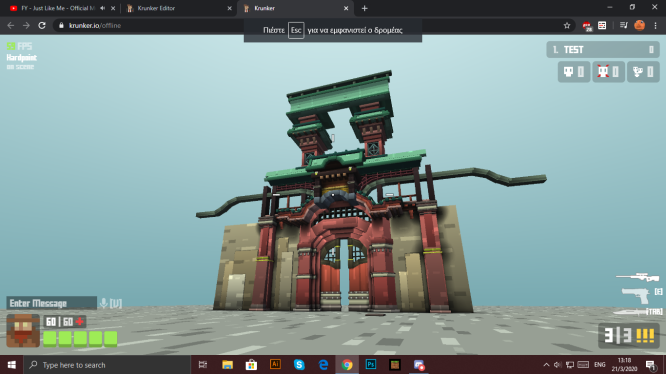
Task: Open the Windows notification center
Action: pos(651,365)
